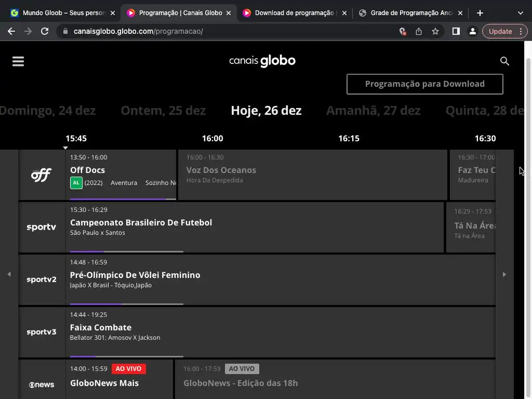Viewport: 532px width, 399px height.
Task: Open the Chrome three-dot menu
Action: (521, 32)
